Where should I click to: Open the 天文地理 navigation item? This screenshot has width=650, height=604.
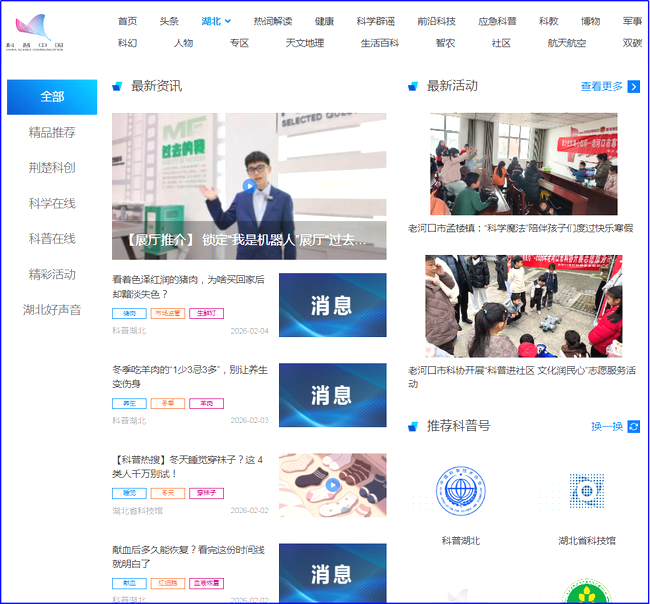point(304,43)
